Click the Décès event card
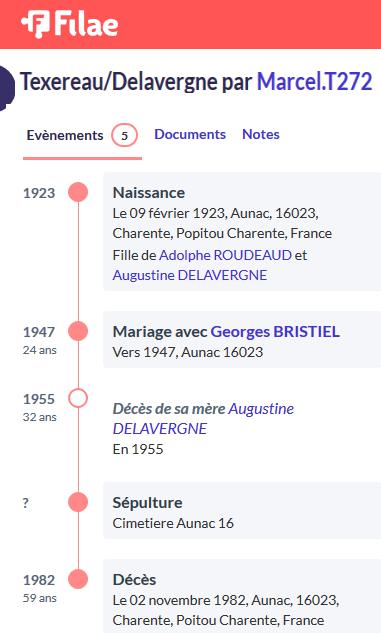Screen dimensions: 381x633 click(242, 596)
